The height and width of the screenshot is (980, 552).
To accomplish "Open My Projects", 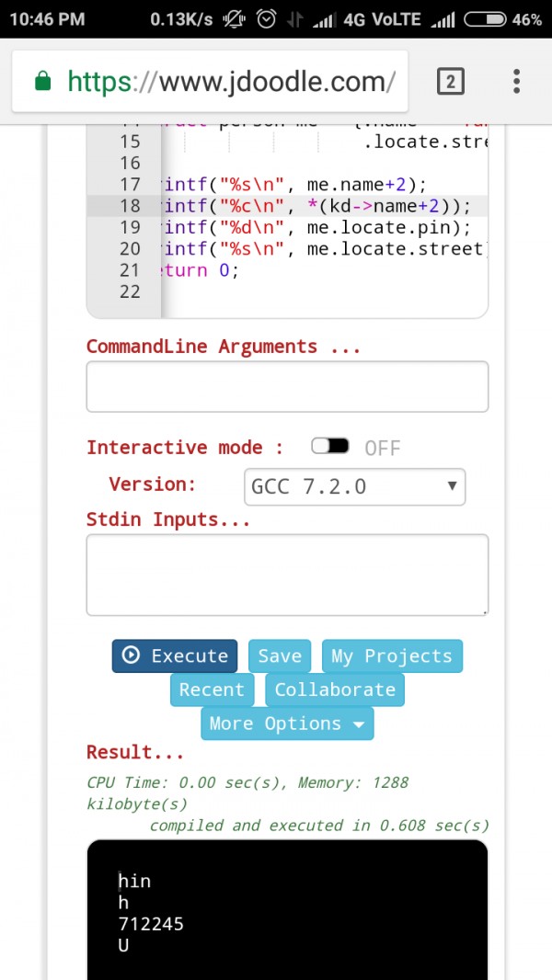I will (392, 655).
